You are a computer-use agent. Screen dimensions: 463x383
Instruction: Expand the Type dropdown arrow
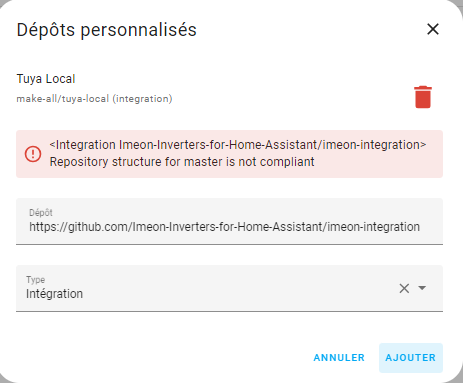422,288
